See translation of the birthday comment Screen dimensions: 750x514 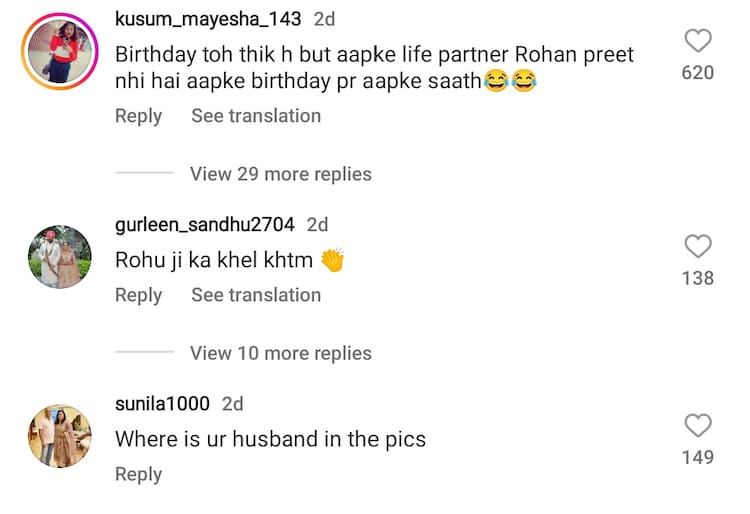click(x=256, y=116)
